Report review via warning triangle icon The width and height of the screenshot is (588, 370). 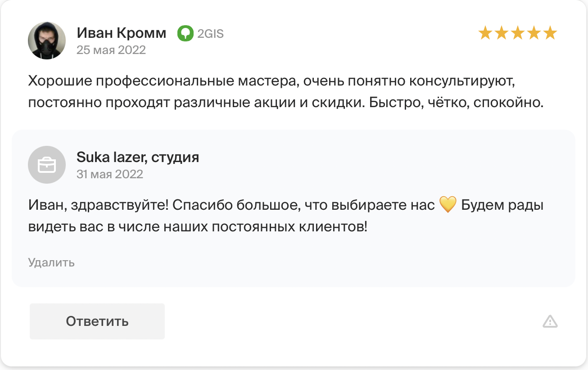coord(550,321)
